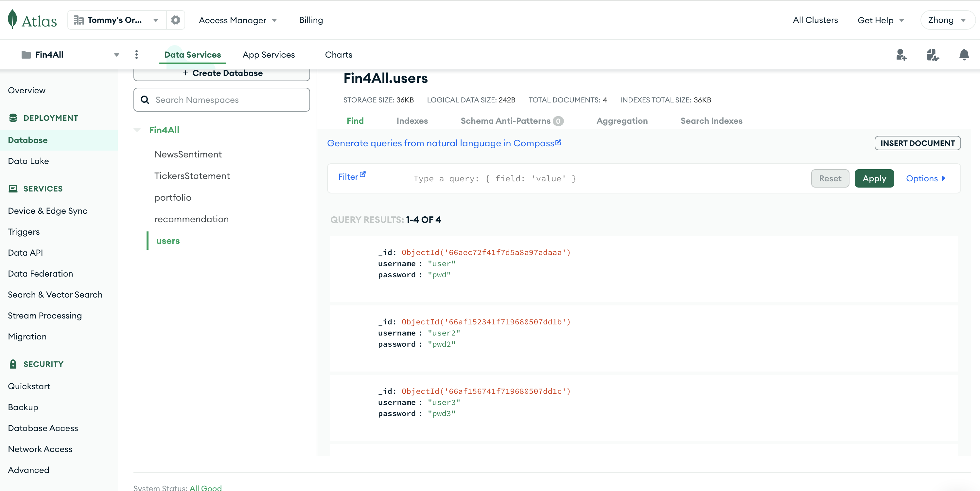Click the Filter external link icon
The width and height of the screenshot is (980, 491).
point(362,174)
